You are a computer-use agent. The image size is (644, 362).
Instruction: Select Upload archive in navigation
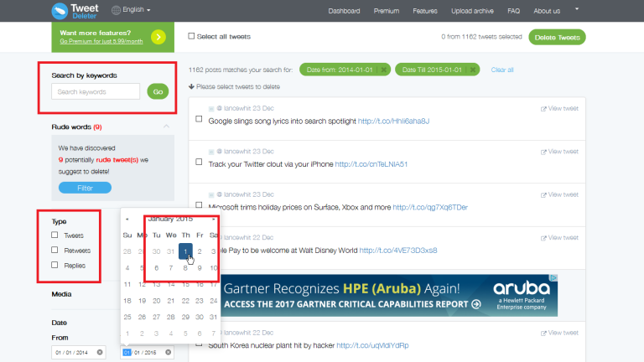point(472,11)
